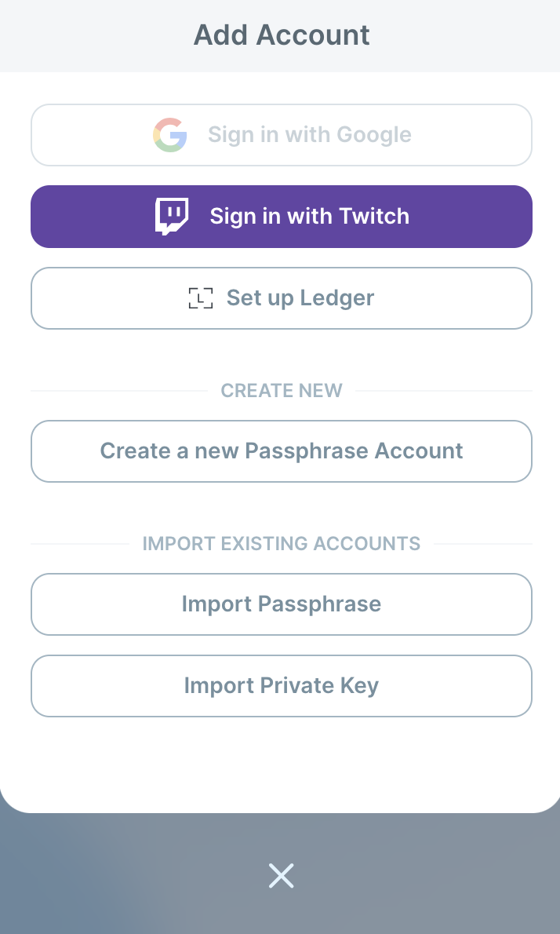Choose Import Passphrase option

pyautogui.click(x=282, y=604)
